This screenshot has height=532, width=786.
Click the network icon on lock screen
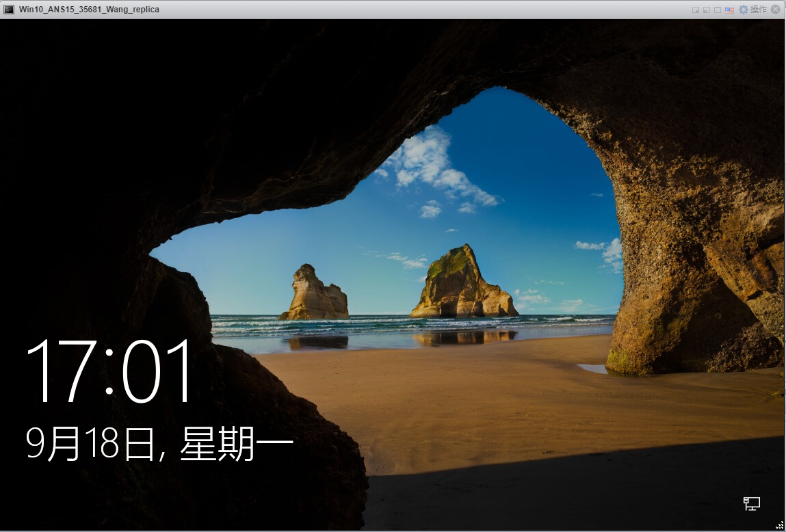coord(751,503)
